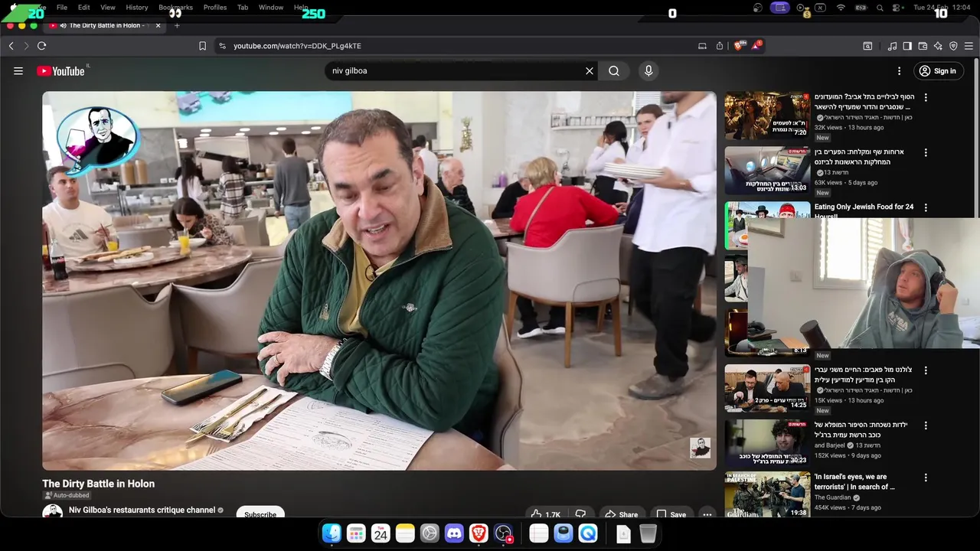Open the Edit menu

tap(83, 8)
